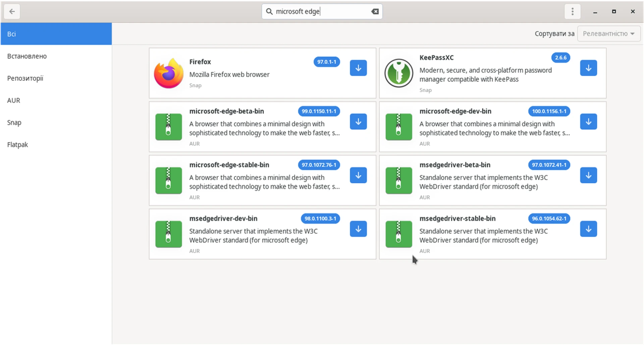The image size is (644, 345).
Task: Click version badge 100.0.1156.1-1
Action: pos(549,111)
